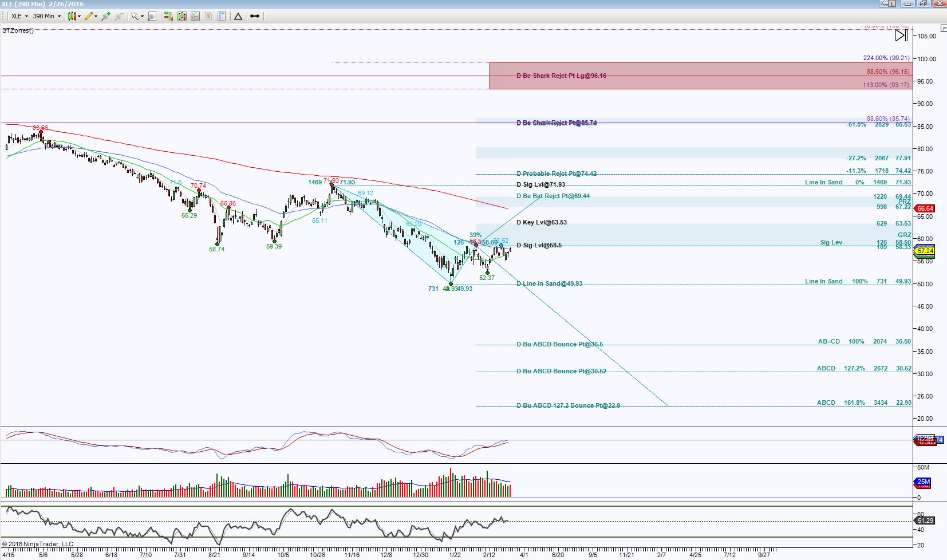Expand the chart style dropdown arrow

click(79, 16)
